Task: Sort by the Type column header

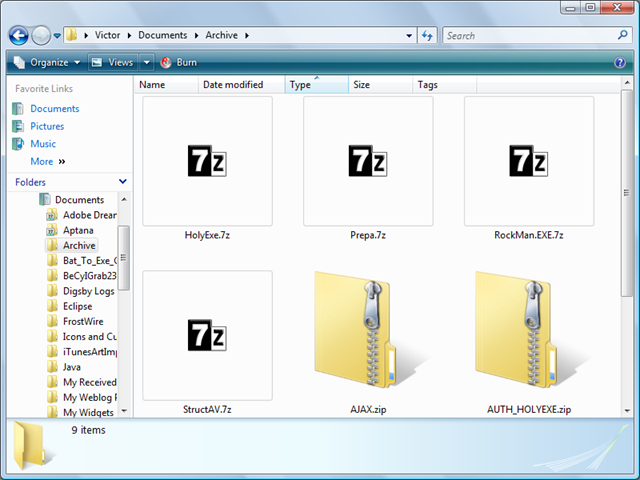Action: [x=317, y=84]
